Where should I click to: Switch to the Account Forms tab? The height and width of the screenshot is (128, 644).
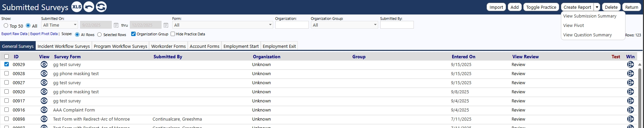(205, 46)
